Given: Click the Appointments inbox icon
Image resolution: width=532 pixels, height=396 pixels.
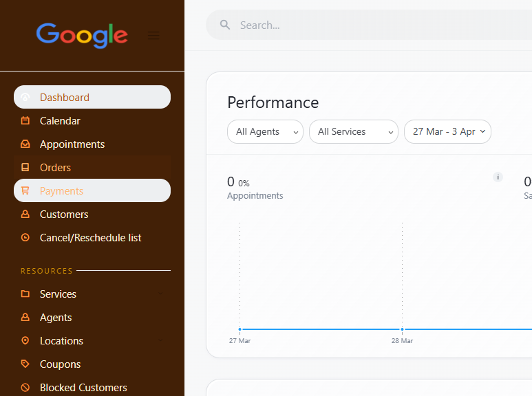Looking at the screenshot, I should point(25,144).
